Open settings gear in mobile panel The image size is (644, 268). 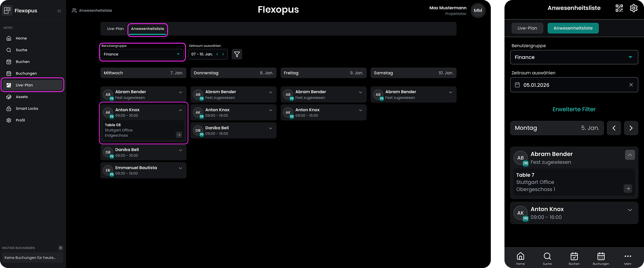coord(634,8)
